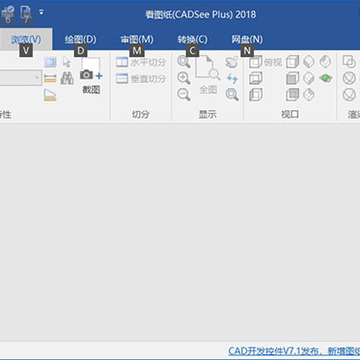
Task: Click the quick access file icon labeled 7
Action: [26, 15]
